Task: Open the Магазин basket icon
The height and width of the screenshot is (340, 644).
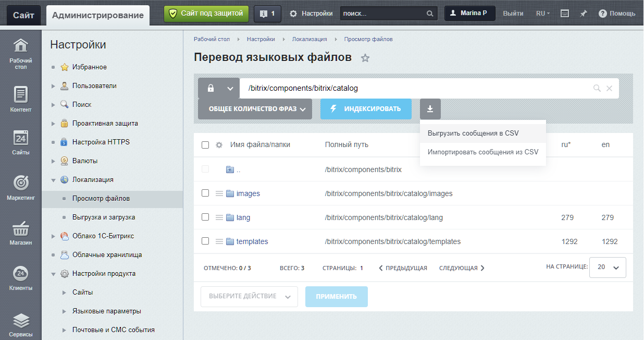Action: click(x=20, y=228)
